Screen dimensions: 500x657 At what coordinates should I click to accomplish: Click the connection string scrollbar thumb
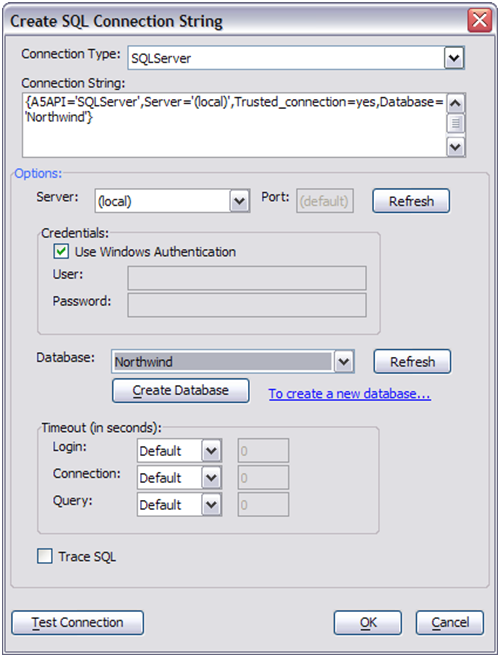[x=456, y=123]
